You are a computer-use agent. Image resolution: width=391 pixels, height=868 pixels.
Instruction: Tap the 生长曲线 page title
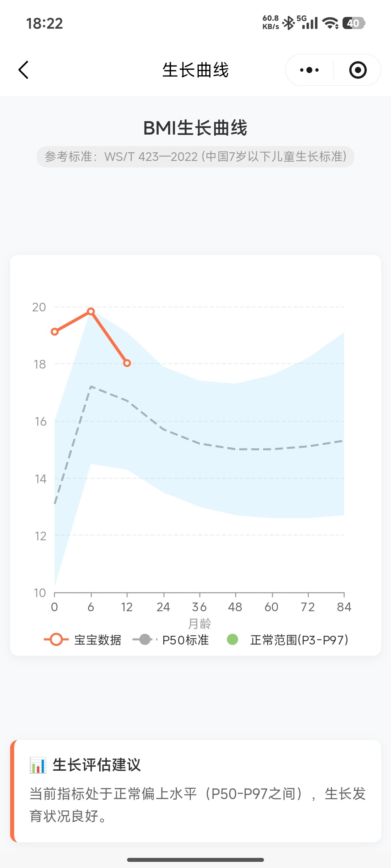click(x=195, y=70)
